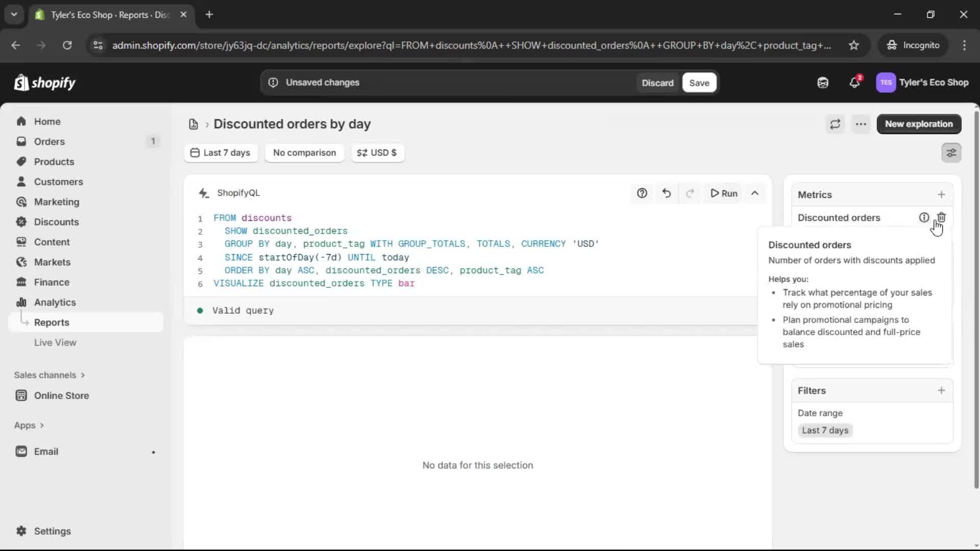Expand Sales channels section
The height and width of the screenshot is (551, 980).
pyautogui.click(x=50, y=375)
